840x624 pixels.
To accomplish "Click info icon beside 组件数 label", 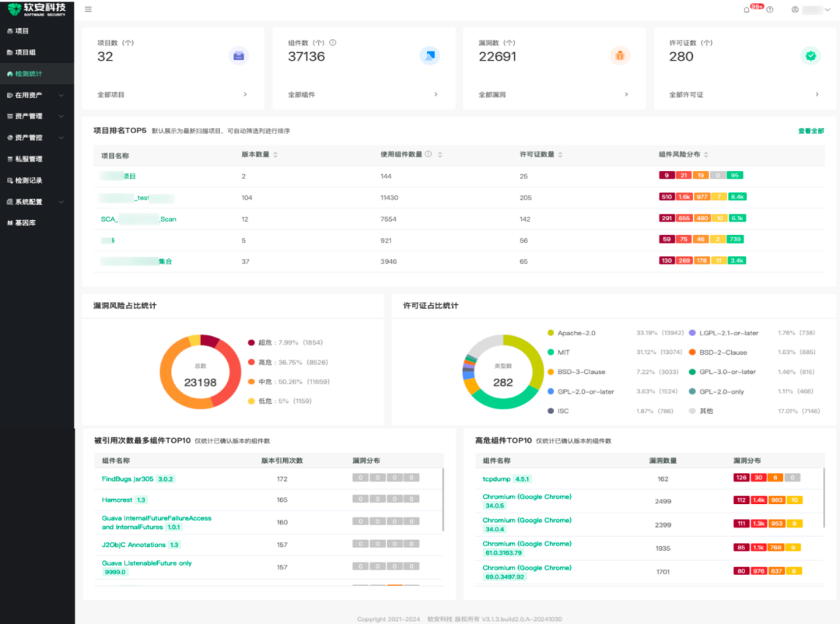I will click(333, 42).
